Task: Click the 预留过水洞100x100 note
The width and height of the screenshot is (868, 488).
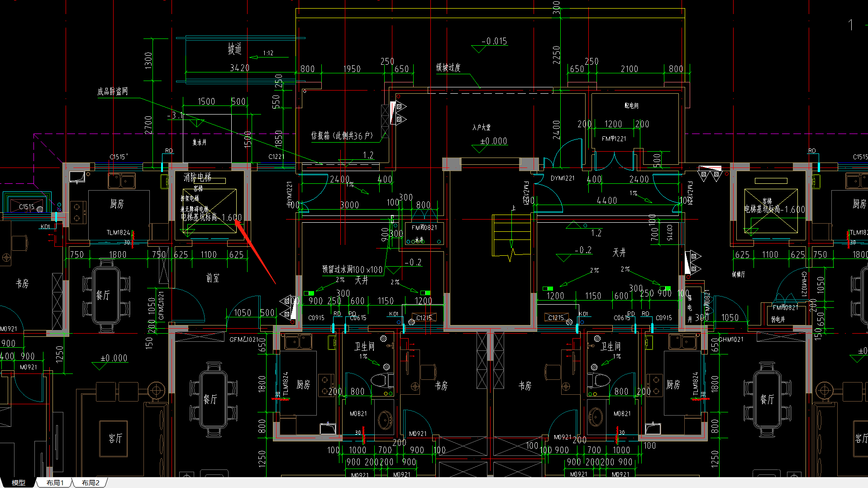Action: click(x=353, y=269)
